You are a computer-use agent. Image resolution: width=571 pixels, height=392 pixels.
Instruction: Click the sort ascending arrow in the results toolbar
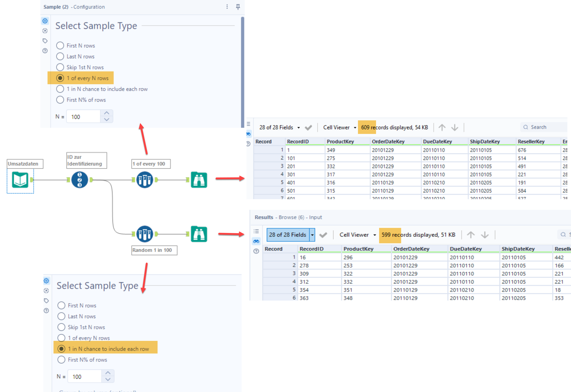click(x=442, y=127)
